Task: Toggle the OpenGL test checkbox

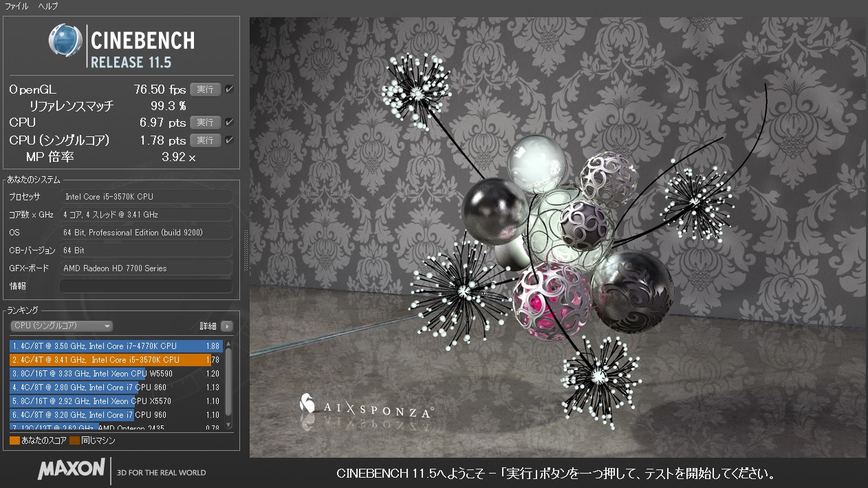Action: (x=230, y=89)
